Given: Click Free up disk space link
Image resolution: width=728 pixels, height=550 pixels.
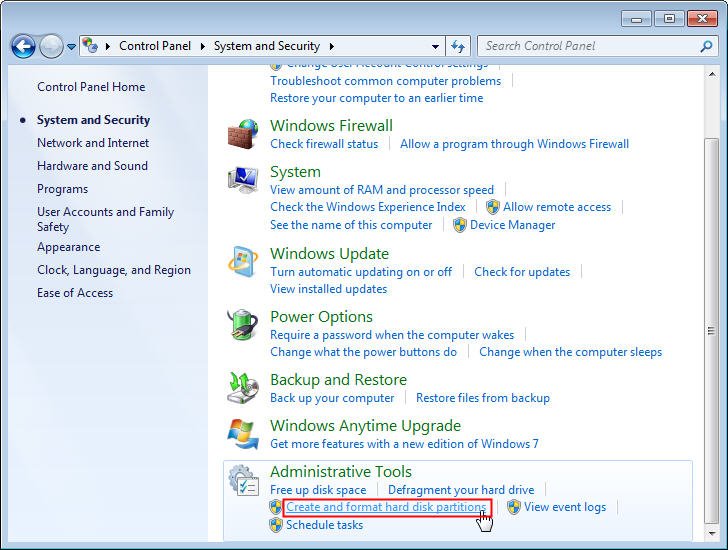Looking at the screenshot, I should (318, 490).
